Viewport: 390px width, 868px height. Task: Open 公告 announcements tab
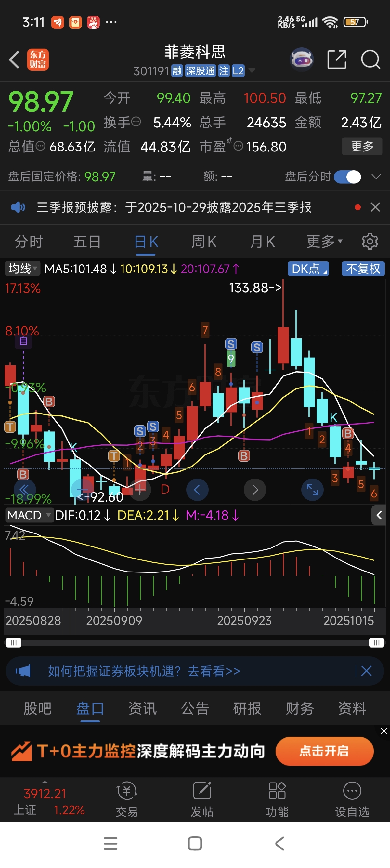195,708
